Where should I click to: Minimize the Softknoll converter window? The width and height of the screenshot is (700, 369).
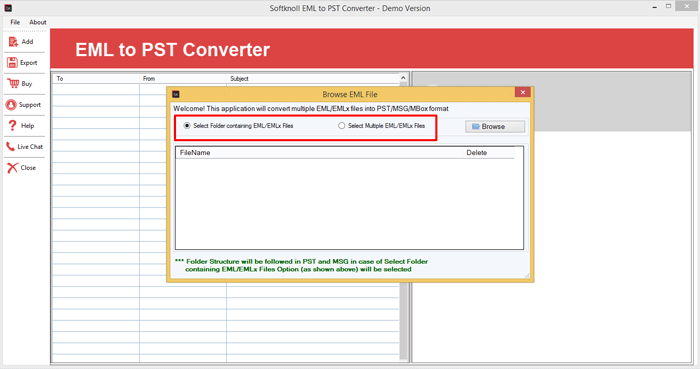click(x=654, y=8)
